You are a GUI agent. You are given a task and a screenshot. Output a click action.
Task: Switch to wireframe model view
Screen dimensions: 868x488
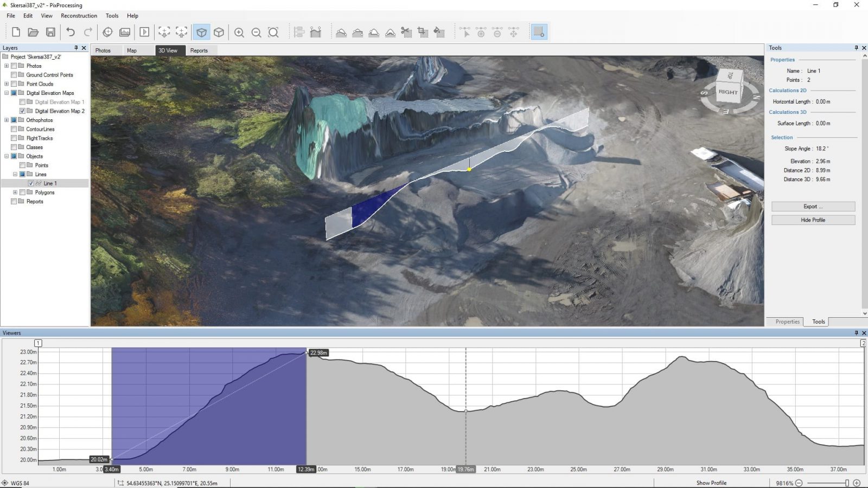(219, 32)
